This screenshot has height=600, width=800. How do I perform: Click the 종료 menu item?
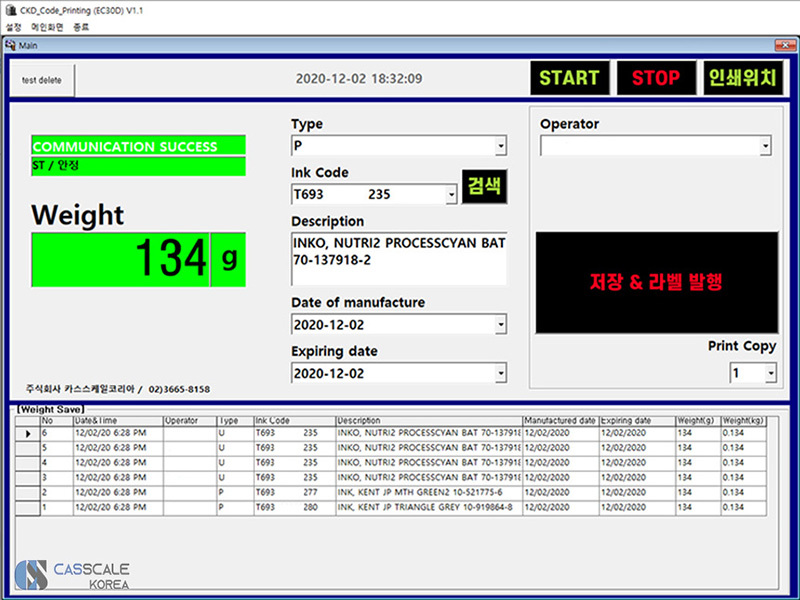[80, 27]
